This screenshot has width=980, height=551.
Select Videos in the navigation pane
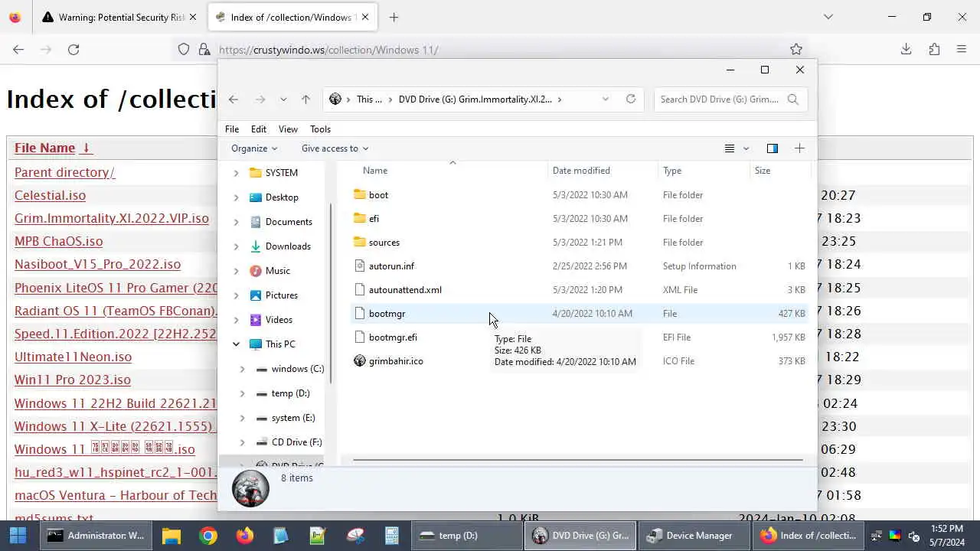(x=279, y=320)
